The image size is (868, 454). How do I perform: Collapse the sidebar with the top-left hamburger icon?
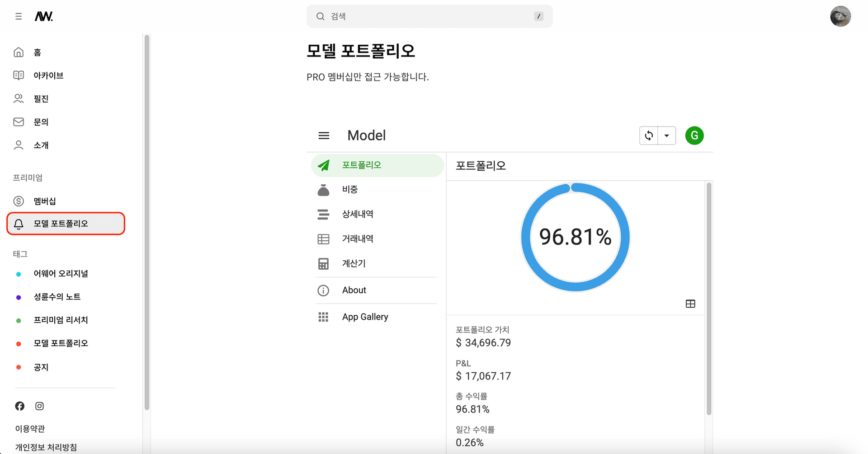click(18, 16)
